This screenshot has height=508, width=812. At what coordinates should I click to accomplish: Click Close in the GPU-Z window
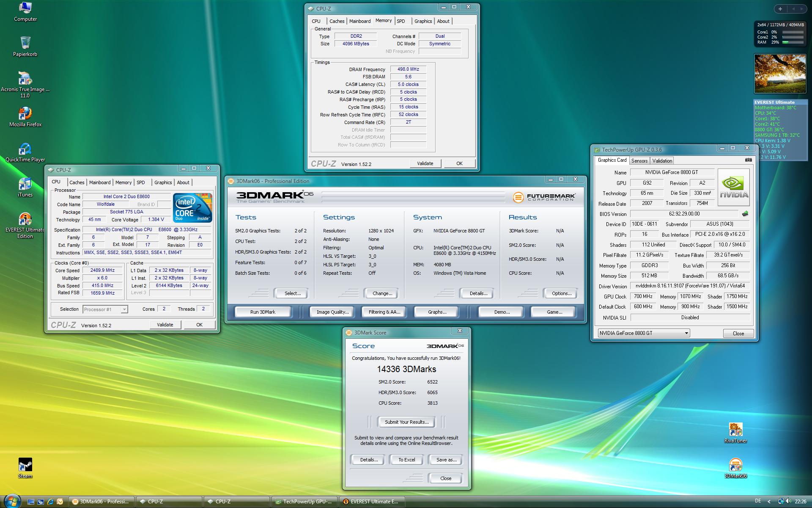(x=738, y=334)
